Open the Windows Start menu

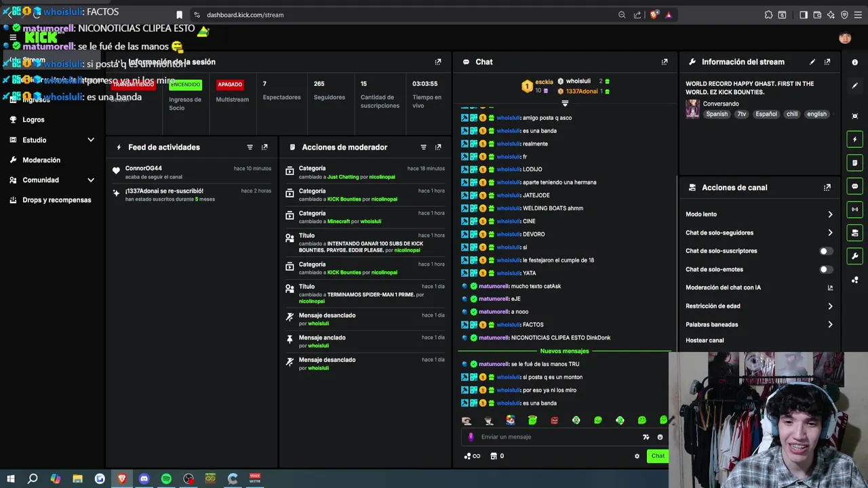[x=11, y=479]
